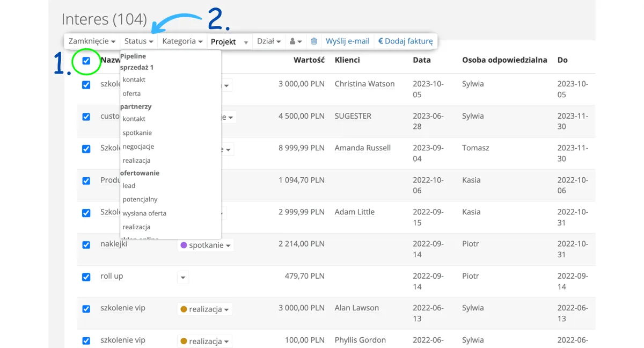Sort by the Data column header

click(x=422, y=60)
